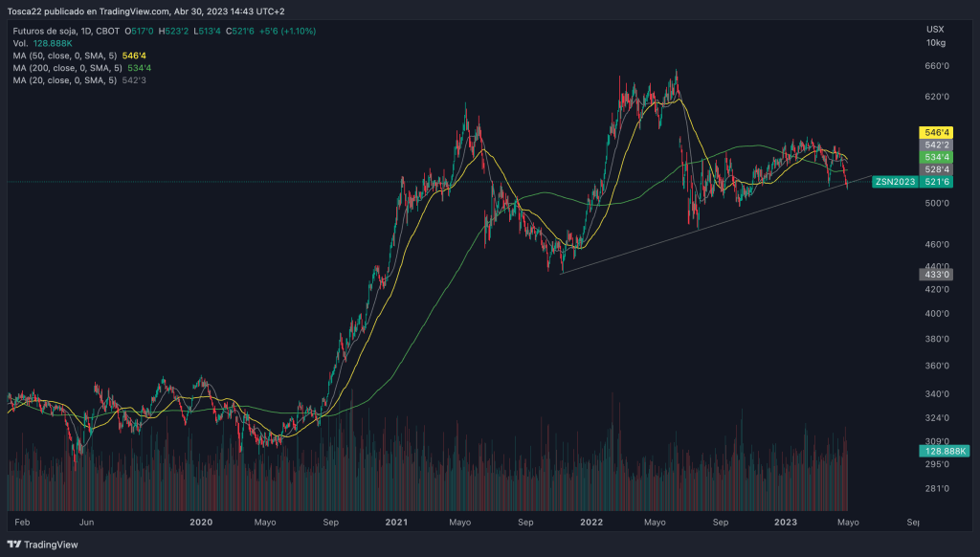Select the grey ascending trend line
The width and height of the screenshot is (980, 557).
point(708,227)
